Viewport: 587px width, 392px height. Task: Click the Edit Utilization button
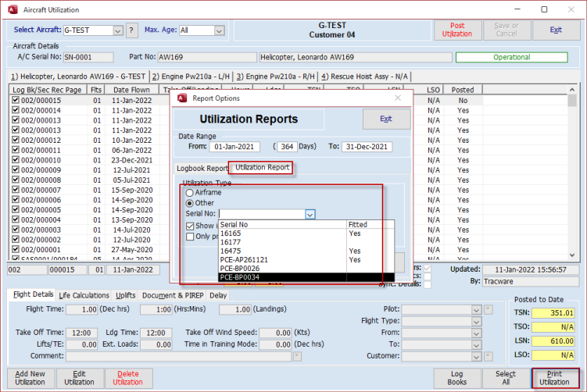tap(79, 378)
